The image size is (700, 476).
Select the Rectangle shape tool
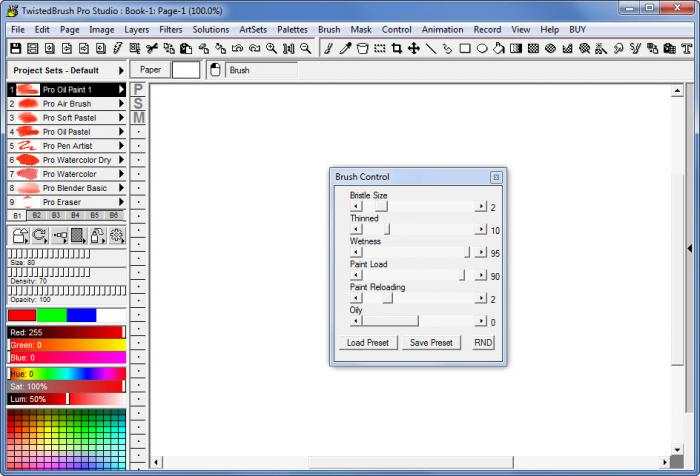click(465, 48)
